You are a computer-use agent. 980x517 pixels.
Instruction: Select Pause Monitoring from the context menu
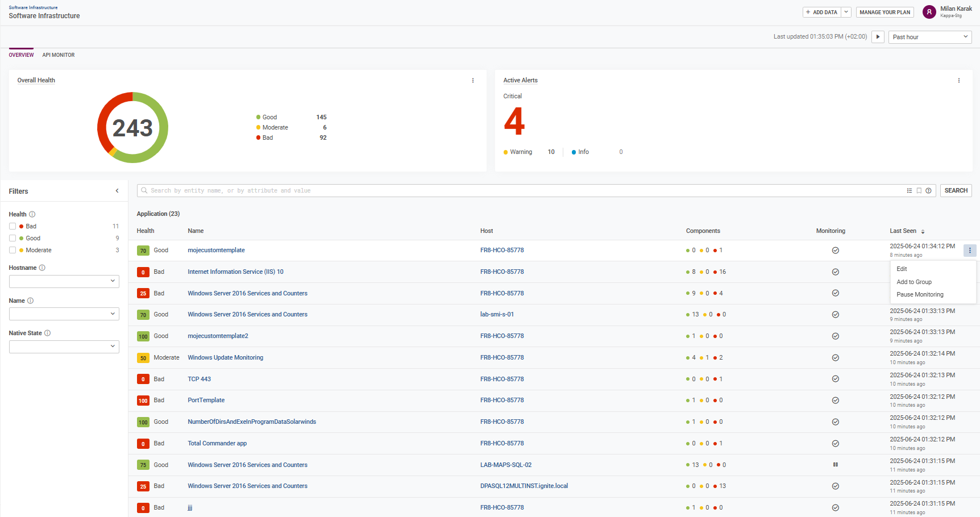920,294
